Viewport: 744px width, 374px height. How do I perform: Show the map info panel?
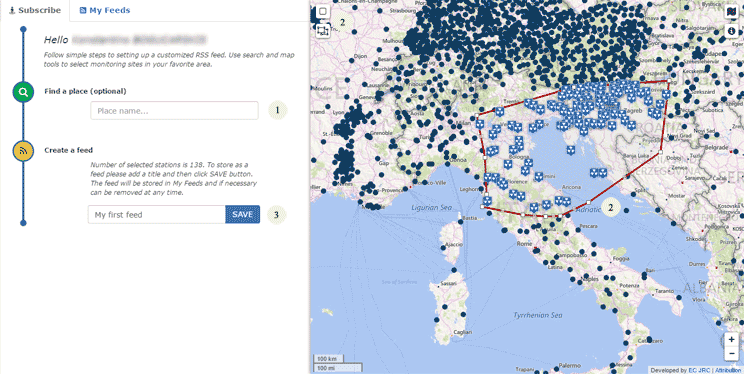(x=731, y=31)
